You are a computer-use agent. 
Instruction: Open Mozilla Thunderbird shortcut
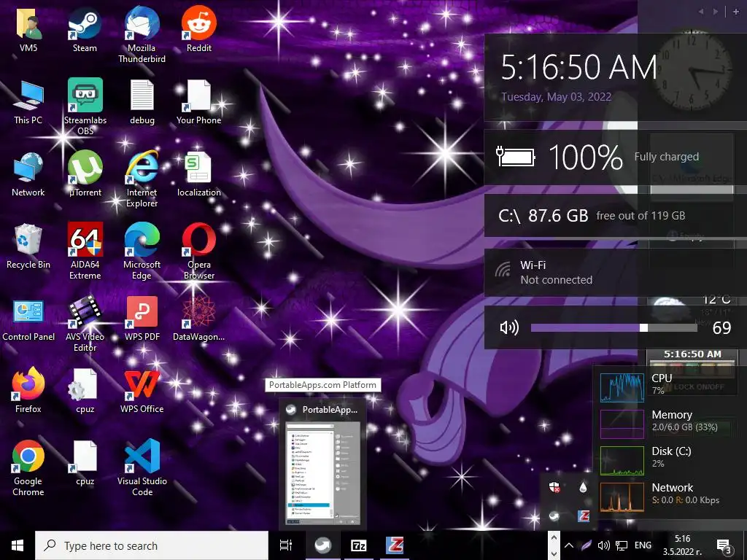coord(142,34)
